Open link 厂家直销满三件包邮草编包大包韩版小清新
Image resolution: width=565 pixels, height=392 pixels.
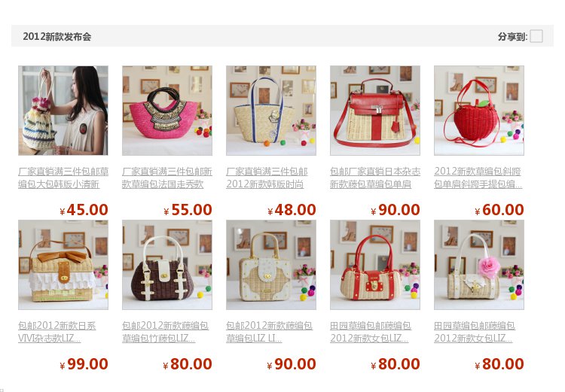coord(63,178)
